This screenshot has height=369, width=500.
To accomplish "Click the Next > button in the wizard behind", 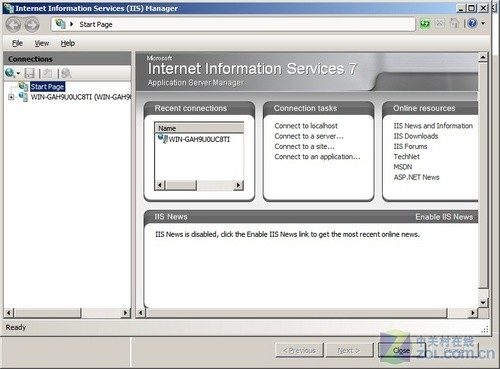I will coord(349,350).
